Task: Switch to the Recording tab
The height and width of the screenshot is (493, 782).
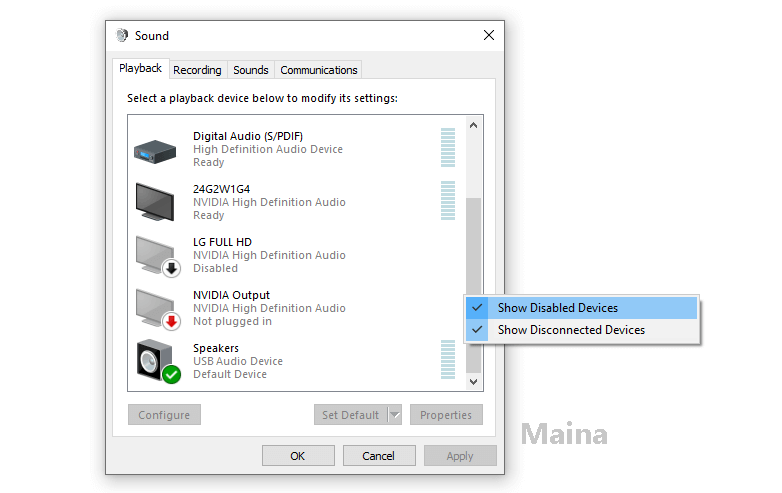Action: (197, 70)
